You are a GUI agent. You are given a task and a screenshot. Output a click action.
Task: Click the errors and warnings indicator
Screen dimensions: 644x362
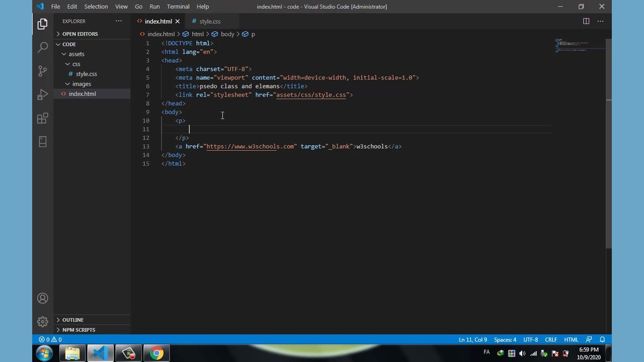click(x=50, y=340)
